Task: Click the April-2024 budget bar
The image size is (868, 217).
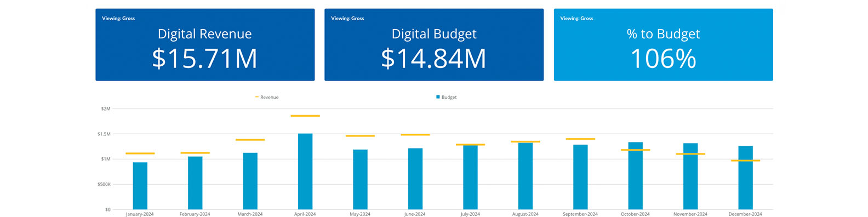Action: point(305,172)
